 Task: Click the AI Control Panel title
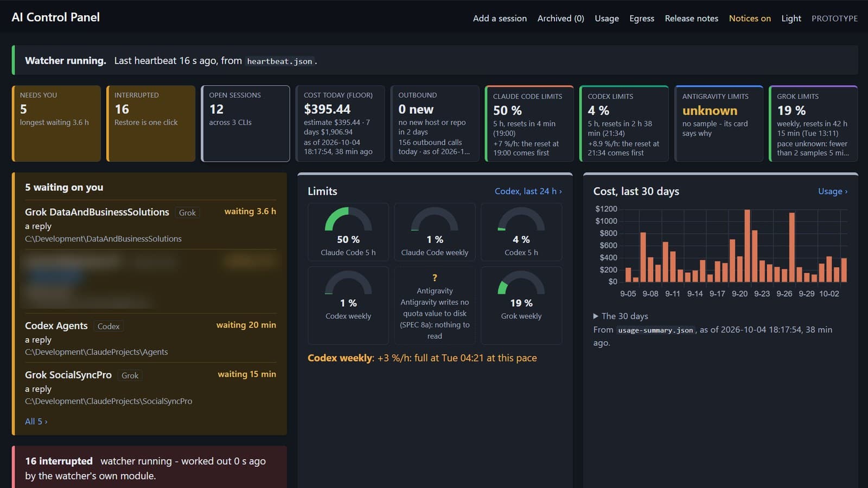tap(56, 17)
